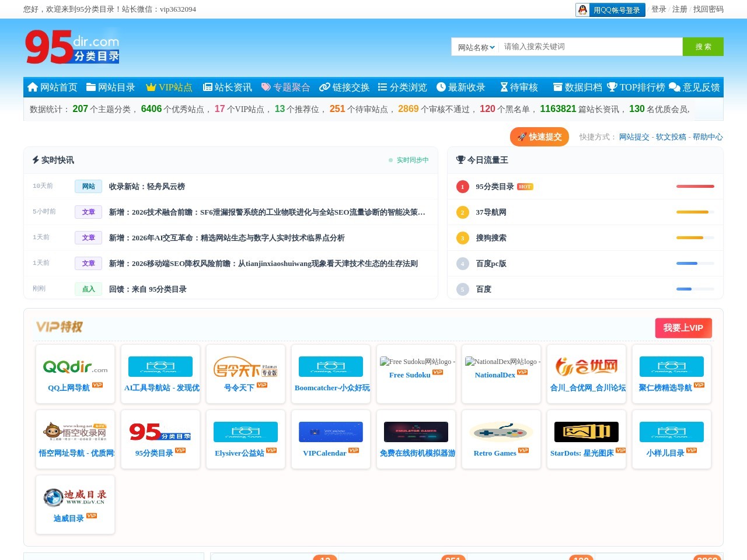Image resolution: width=747 pixels, height=560 pixels.
Task: Open the 数据归档 menu item
Action: pyautogui.click(x=578, y=87)
